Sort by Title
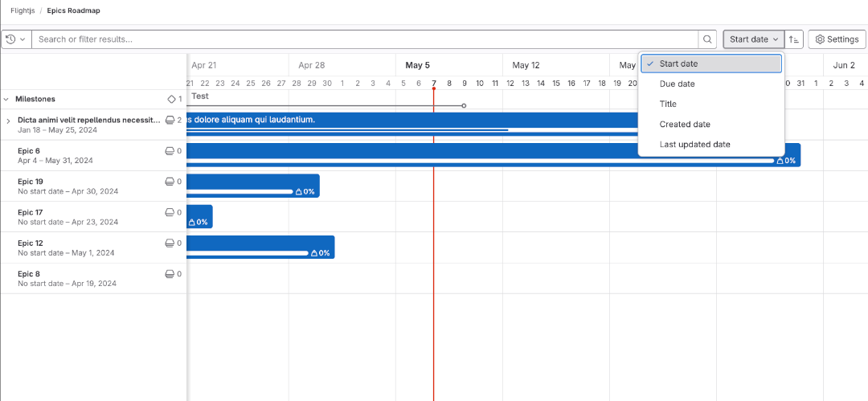This screenshot has height=401, width=868. [x=711, y=104]
